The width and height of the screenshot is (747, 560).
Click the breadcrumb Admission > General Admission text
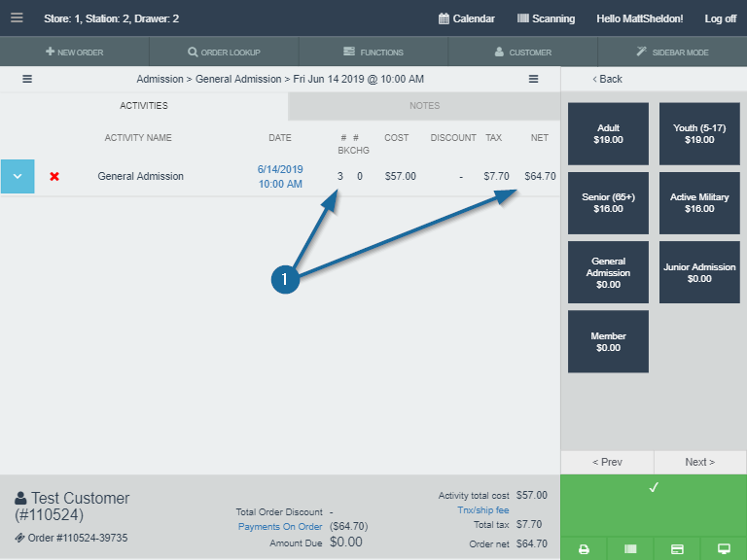(209, 79)
